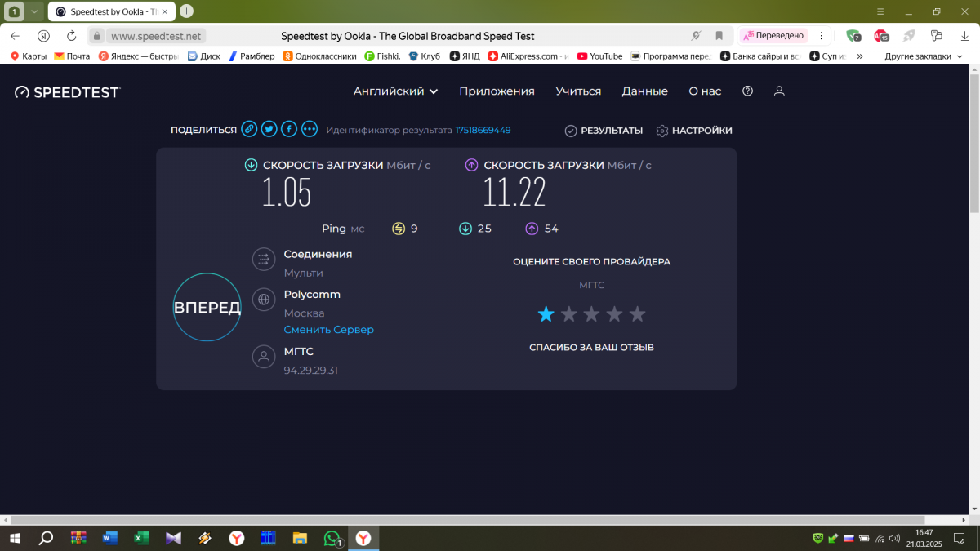Screen dimensions: 980x551
Task: Click the www.speedtest.net address field
Action: pyautogui.click(x=156, y=36)
